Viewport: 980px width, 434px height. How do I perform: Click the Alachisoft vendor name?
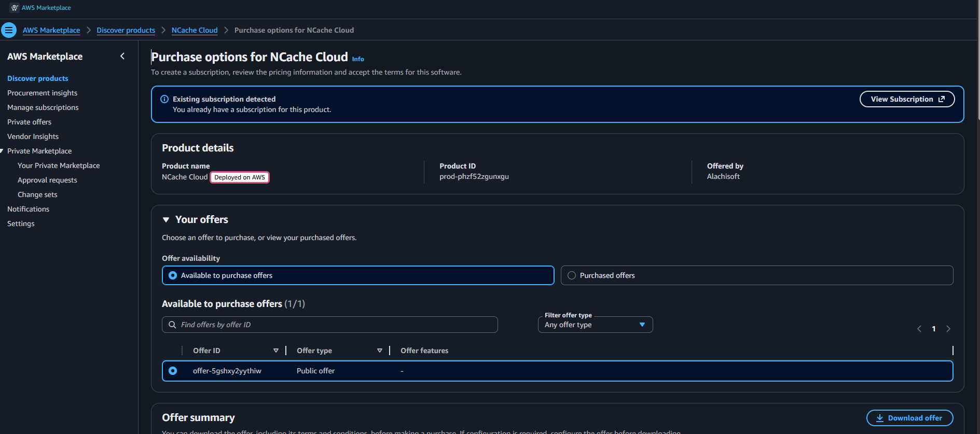coord(723,176)
